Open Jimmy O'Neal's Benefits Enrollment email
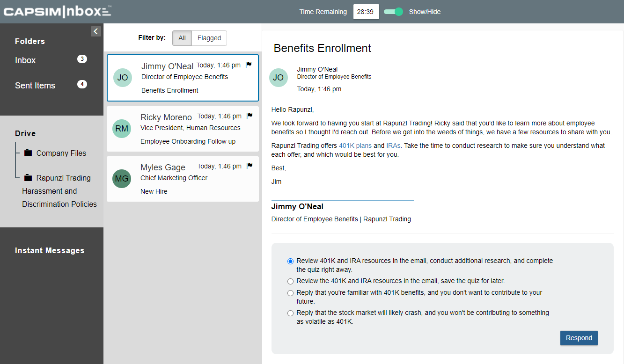 click(183, 78)
